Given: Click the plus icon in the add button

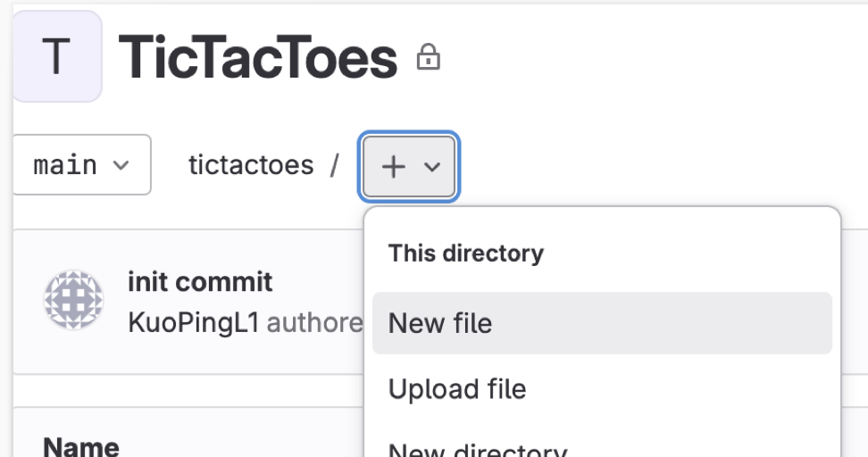Looking at the screenshot, I should (394, 167).
